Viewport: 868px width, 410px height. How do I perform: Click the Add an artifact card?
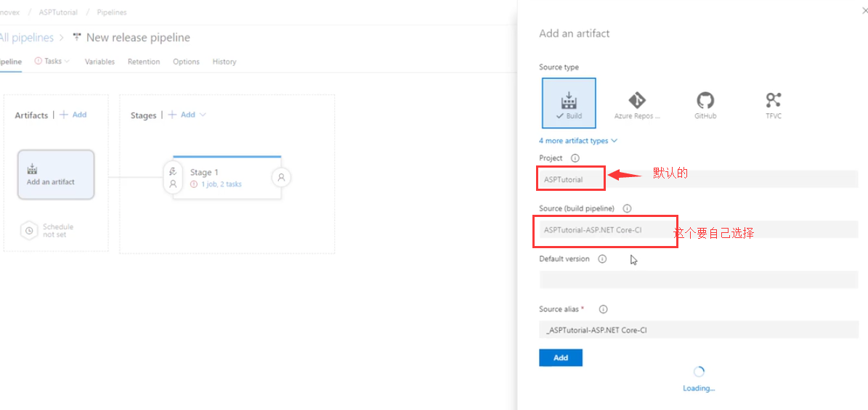point(56,174)
